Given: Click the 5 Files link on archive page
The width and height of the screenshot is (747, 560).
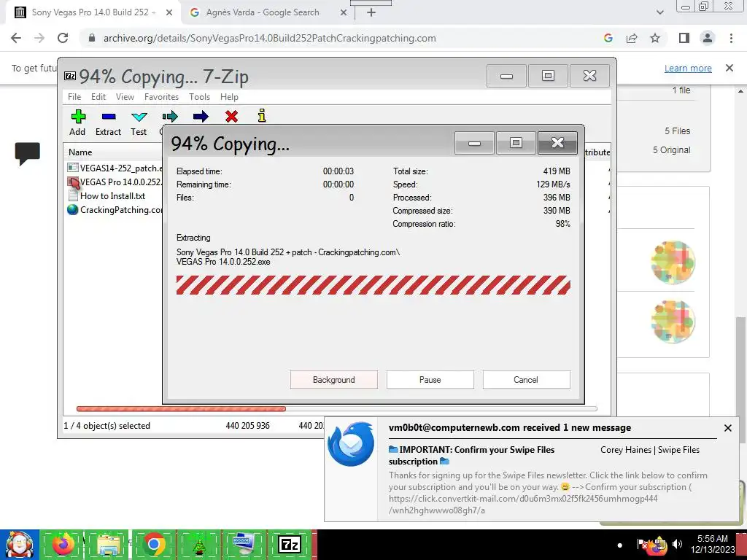Looking at the screenshot, I should click(x=678, y=131).
